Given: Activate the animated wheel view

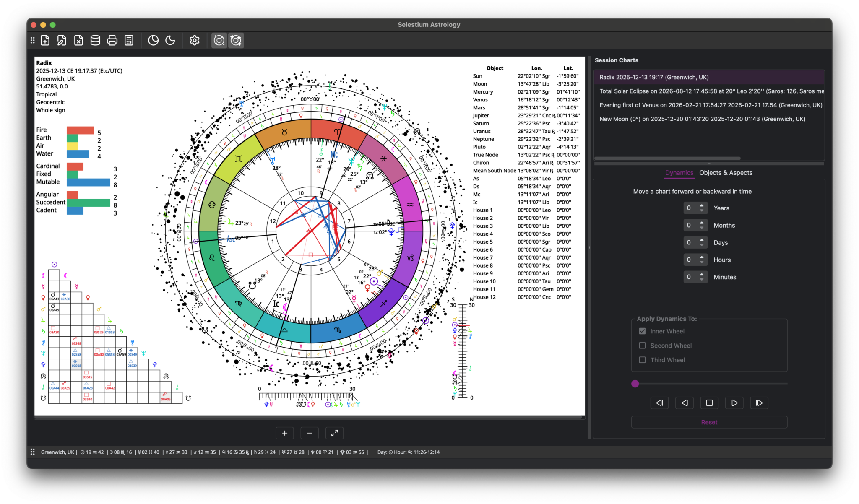Looking at the screenshot, I should 236,40.
